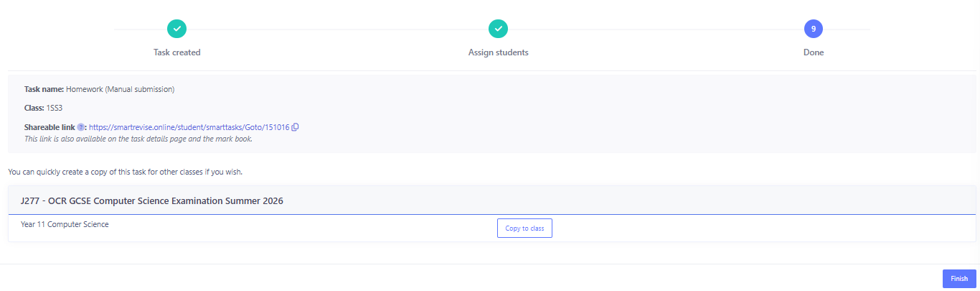Click the italic note about the mark book
Viewport: 980px width, 291px height.
click(x=138, y=139)
